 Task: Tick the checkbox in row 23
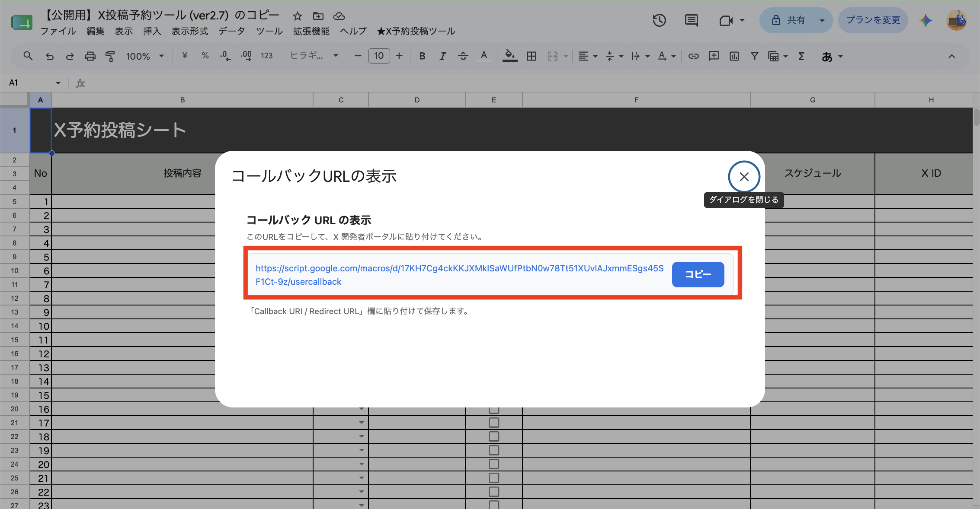[x=493, y=450]
